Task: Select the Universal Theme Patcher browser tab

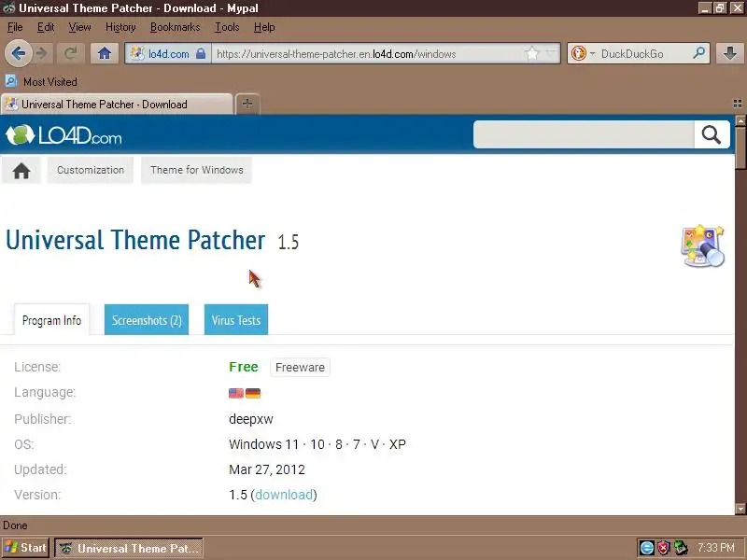Action: [x=116, y=105]
